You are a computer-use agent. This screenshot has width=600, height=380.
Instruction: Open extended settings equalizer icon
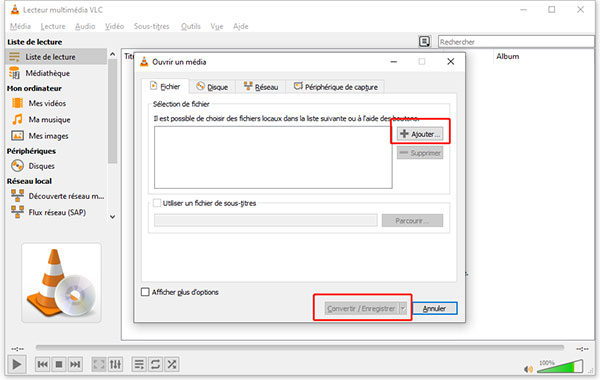click(115, 364)
